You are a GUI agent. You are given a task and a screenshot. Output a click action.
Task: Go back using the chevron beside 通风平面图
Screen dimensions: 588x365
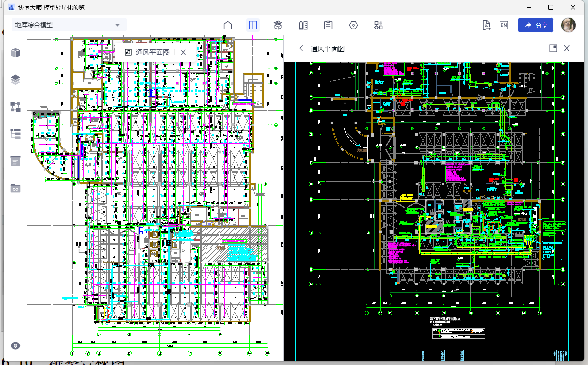click(x=301, y=48)
